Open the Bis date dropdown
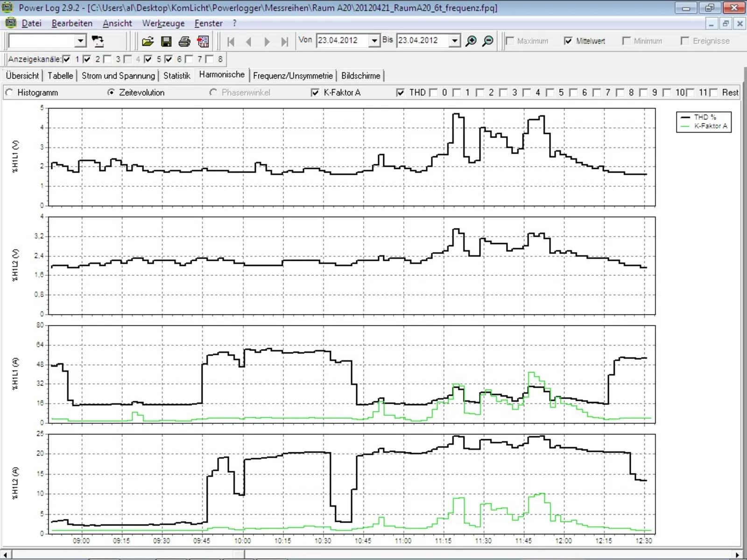The height and width of the screenshot is (560, 747). pyautogui.click(x=455, y=41)
